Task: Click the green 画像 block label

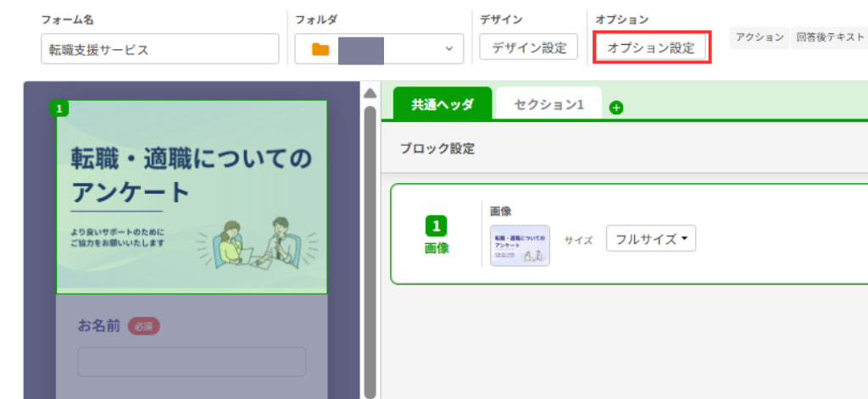Action: coord(437,248)
